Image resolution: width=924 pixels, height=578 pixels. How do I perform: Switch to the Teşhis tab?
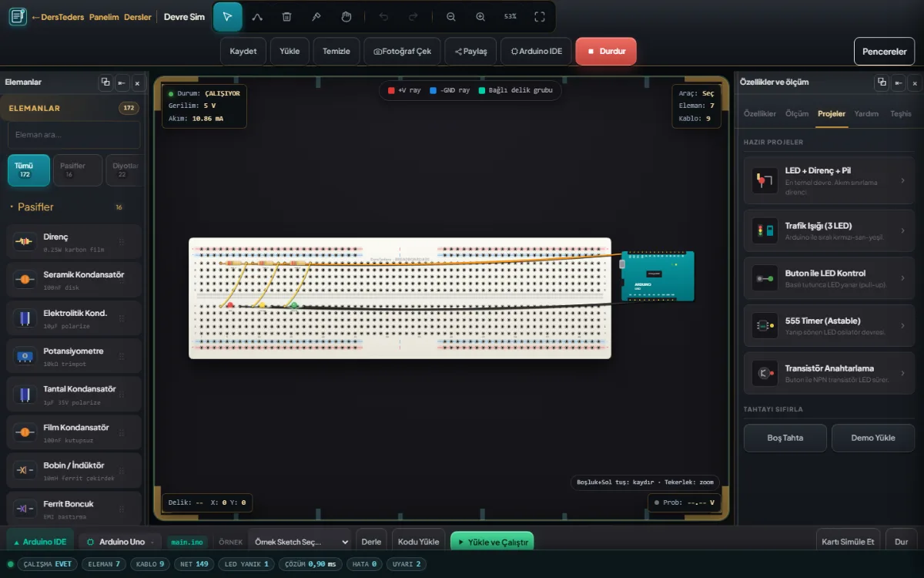901,113
